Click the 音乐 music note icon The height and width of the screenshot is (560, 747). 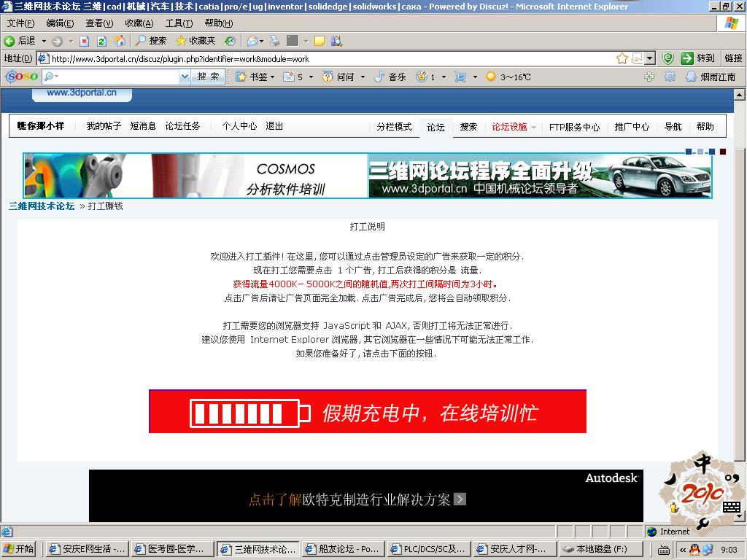(x=379, y=77)
